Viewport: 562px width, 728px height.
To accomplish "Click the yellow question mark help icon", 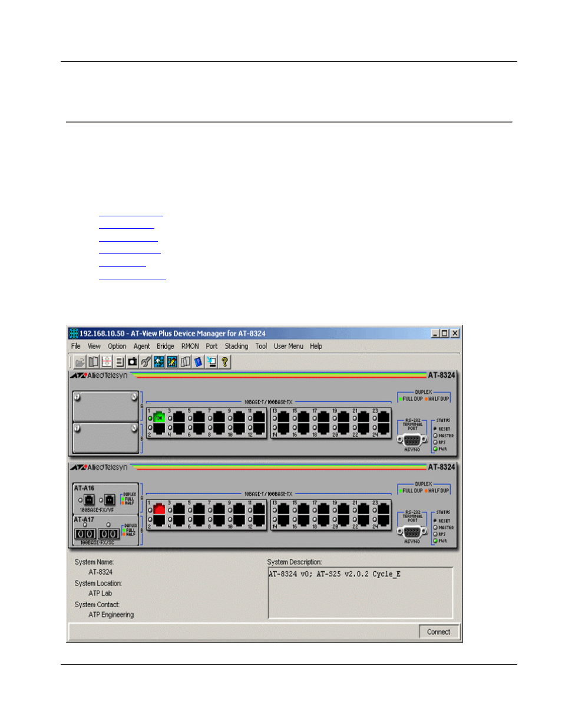I will [x=224, y=362].
